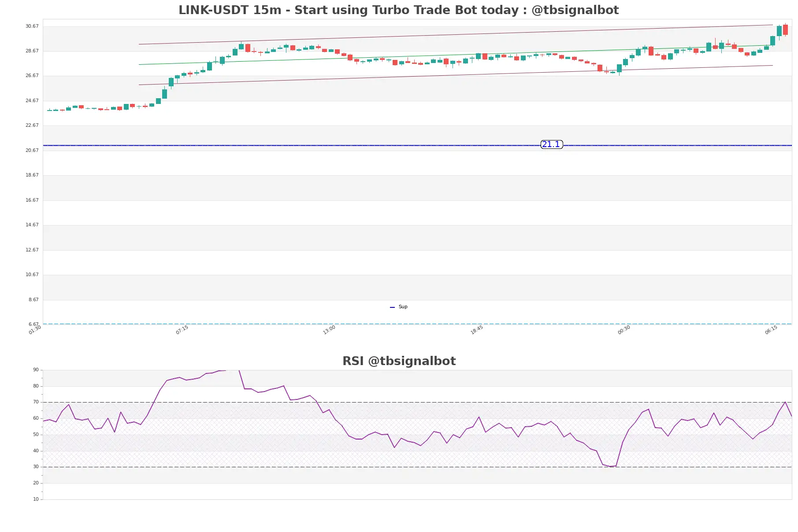
Task: Click the Sup legend entry
Action: pos(399,307)
